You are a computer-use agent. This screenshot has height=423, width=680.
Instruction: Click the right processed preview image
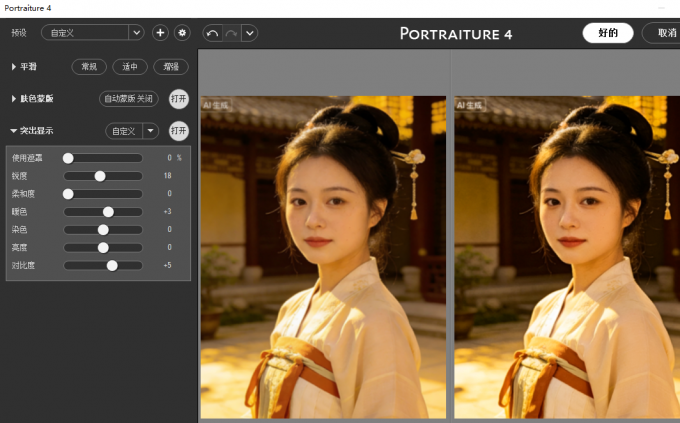coord(567,257)
